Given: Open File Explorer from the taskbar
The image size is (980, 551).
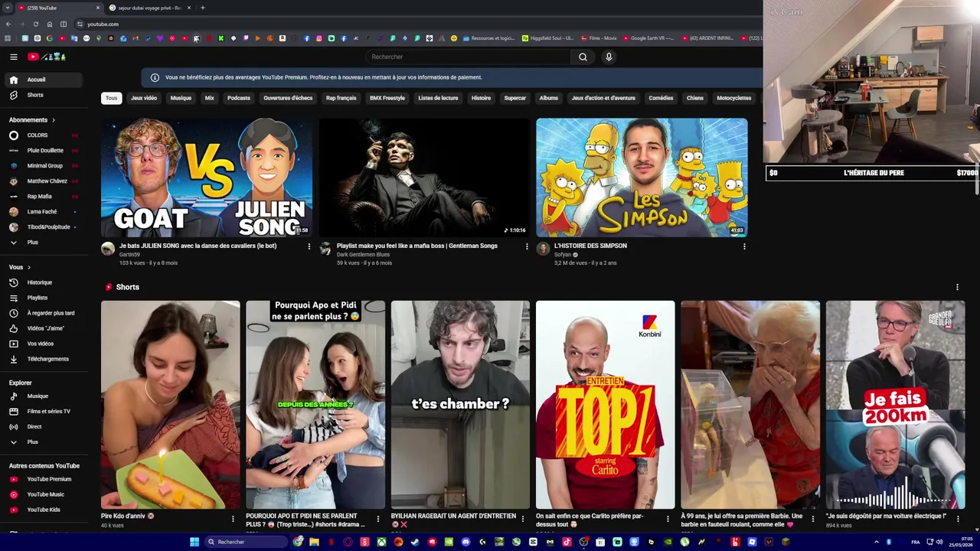Looking at the screenshot, I should (314, 542).
